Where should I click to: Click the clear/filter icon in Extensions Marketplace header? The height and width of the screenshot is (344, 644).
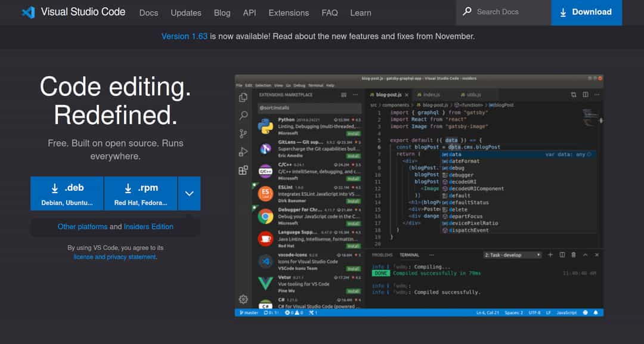coord(344,95)
